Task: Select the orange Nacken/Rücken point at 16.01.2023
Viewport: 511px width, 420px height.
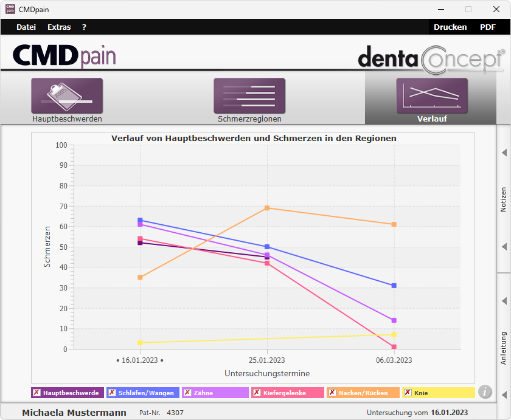Action: 140,277
